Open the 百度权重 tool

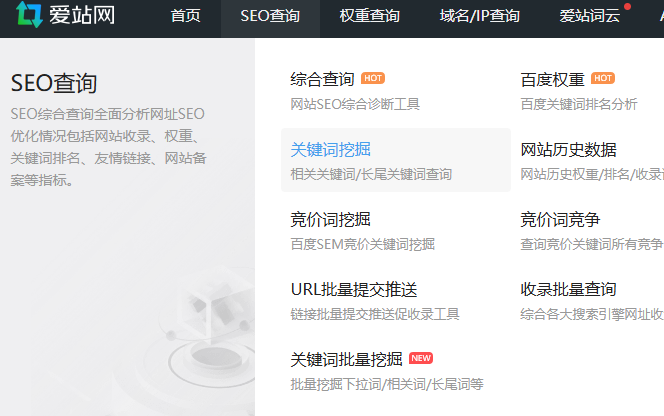[x=552, y=79]
